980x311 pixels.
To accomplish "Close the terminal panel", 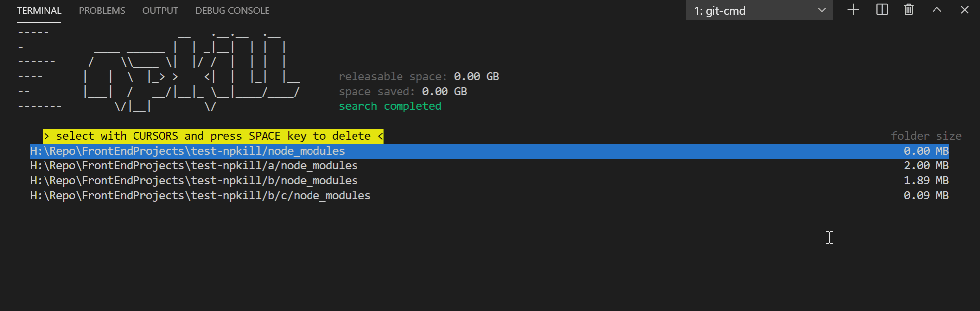I will coord(964,10).
